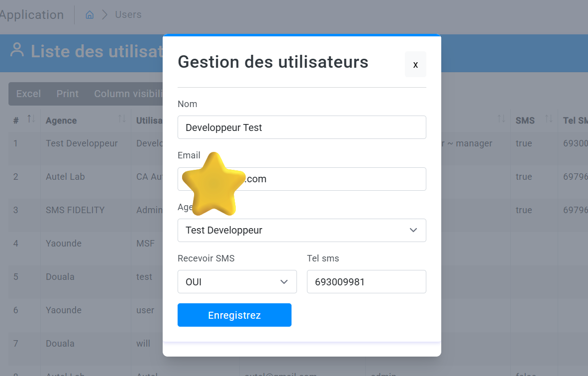Click the 'Enregistrez' button
The height and width of the screenshot is (376, 588).
[234, 315]
